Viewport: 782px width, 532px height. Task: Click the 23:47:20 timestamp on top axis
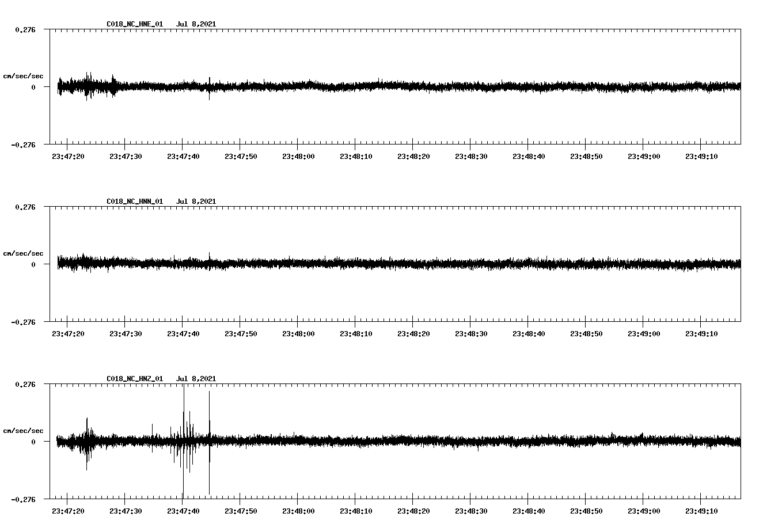[x=67, y=155]
